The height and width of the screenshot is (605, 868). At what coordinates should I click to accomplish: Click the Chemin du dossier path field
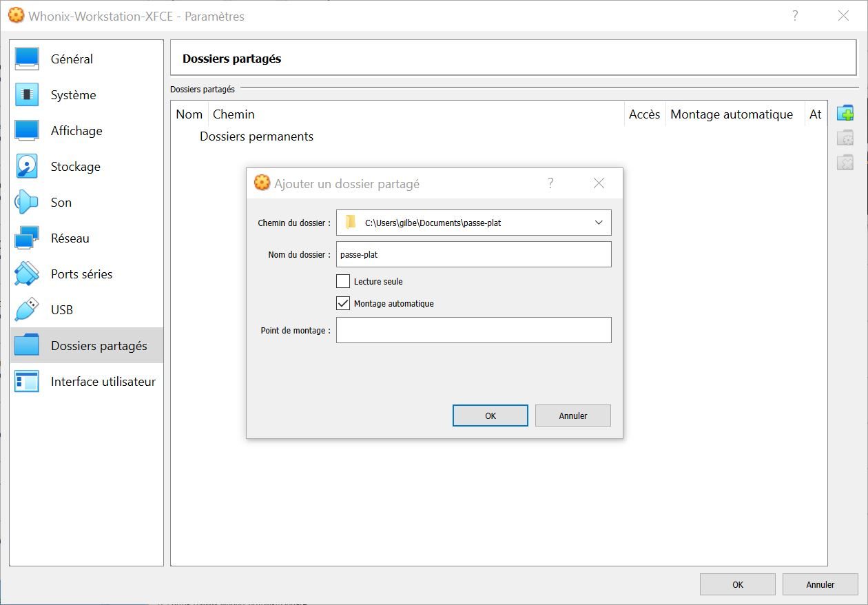click(474, 223)
